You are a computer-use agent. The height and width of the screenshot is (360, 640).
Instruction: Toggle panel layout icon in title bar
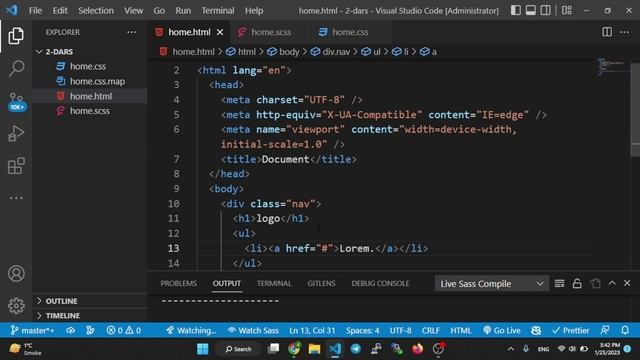531,10
